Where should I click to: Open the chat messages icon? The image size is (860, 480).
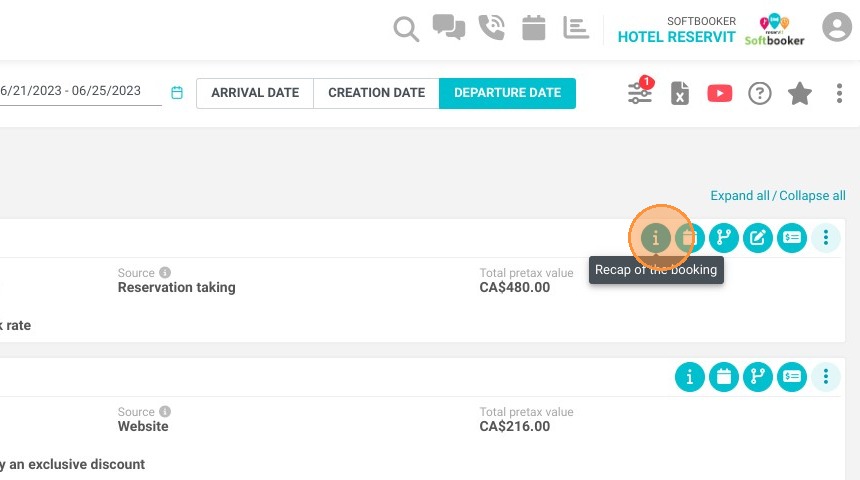pyautogui.click(x=449, y=27)
